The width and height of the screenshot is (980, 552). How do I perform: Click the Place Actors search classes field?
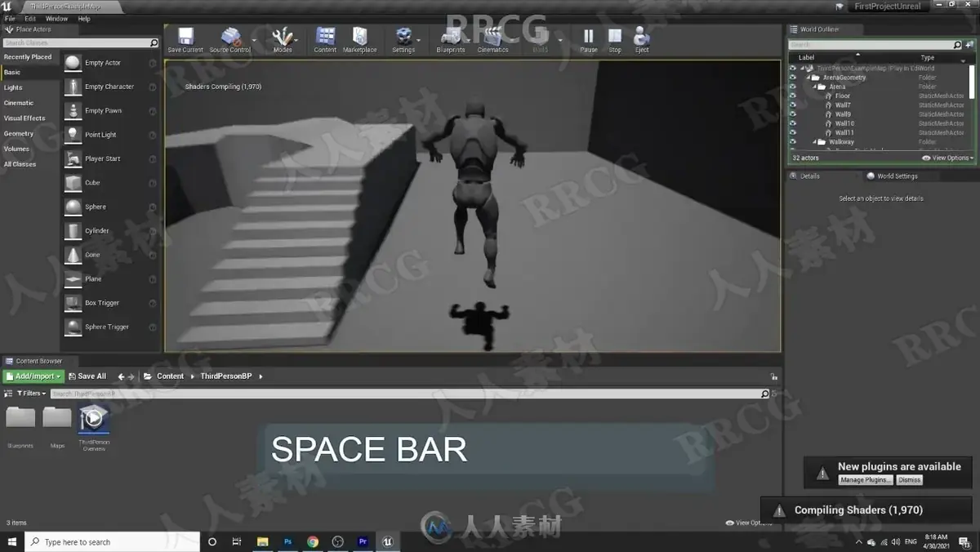coord(80,42)
